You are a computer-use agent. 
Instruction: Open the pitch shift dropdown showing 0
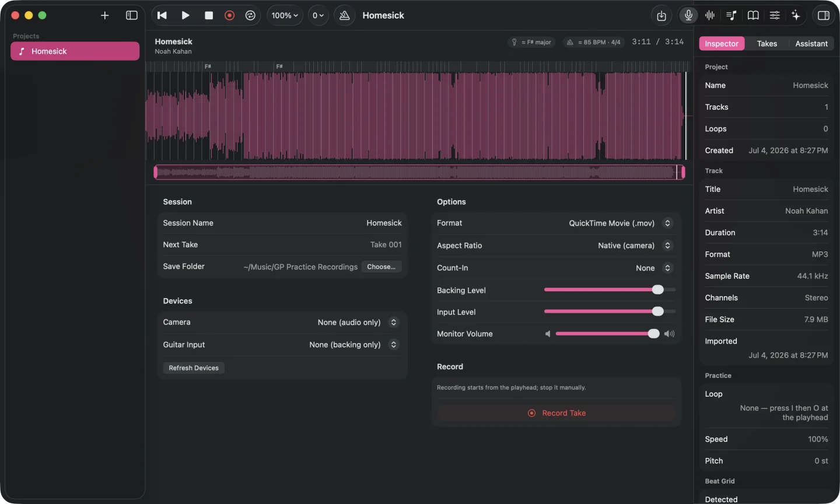coord(318,16)
